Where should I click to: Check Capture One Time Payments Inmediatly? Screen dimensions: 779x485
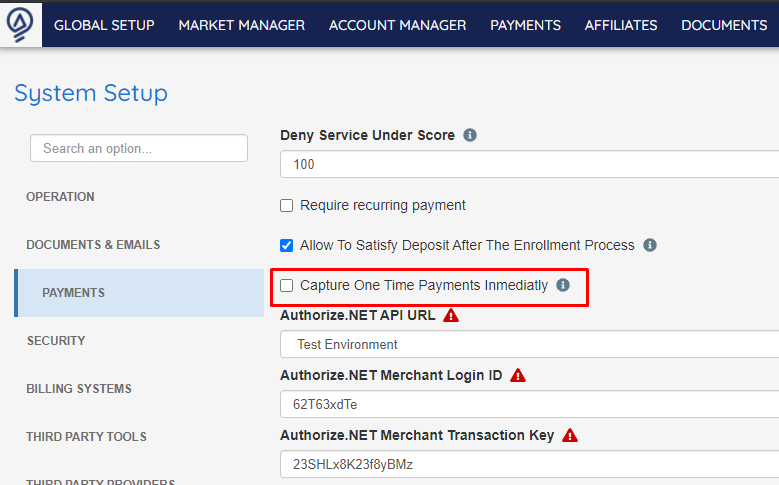[x=287, y=285]
